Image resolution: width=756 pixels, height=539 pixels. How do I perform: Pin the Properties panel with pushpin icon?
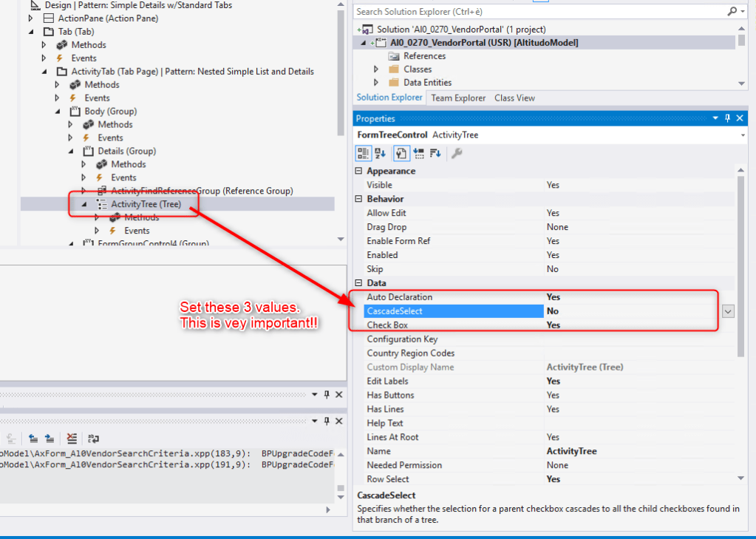(727, 118)
